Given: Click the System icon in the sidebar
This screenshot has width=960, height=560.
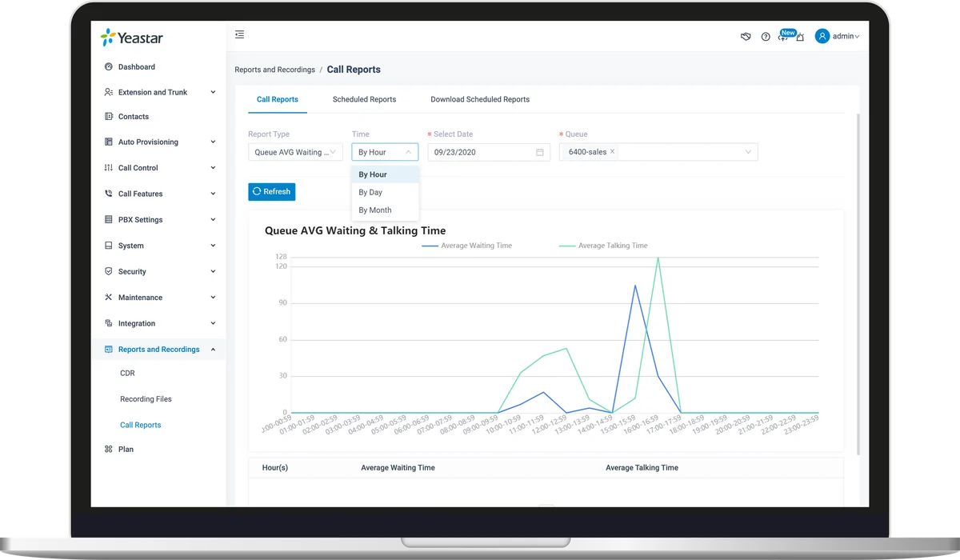Looking at the screenshot, I should coord(109,246).
